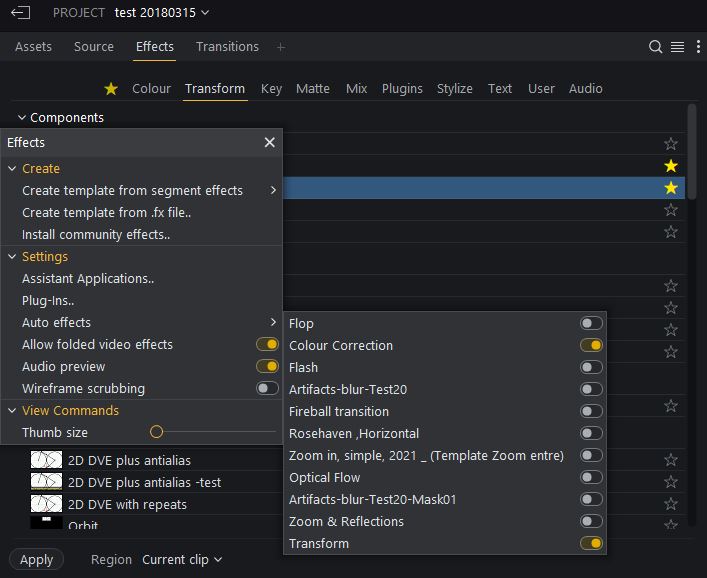This screenshot has height=578, width=707.
Task: Add a new tab with plus icon
Action: click(280, 47)
